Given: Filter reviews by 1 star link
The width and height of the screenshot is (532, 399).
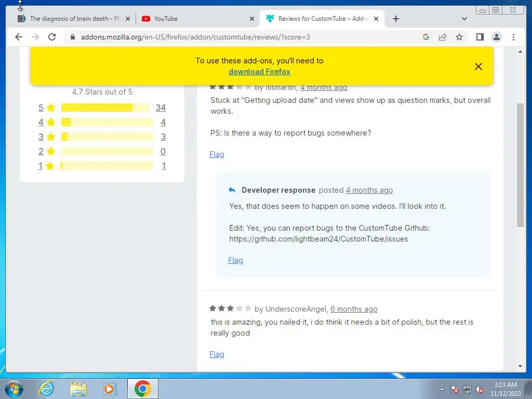Looking at the screenshot, I should click(41, 166).
